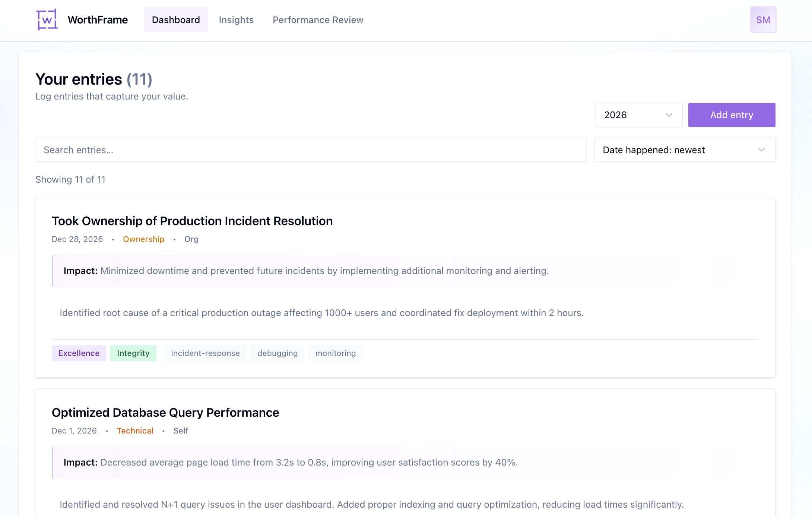Click the Add entry button

click(731, 115)
